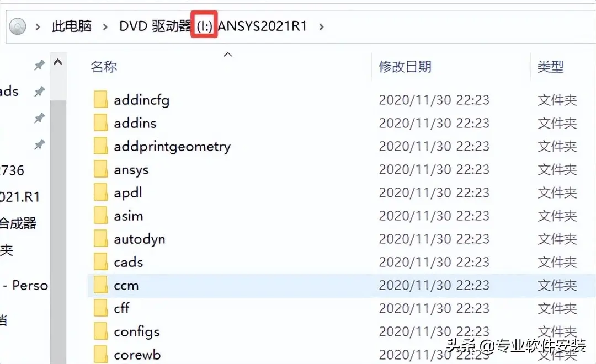This screenshot has width=596, height=364.
Task: Select the autodyn folder icon
Action: [101, 239]
